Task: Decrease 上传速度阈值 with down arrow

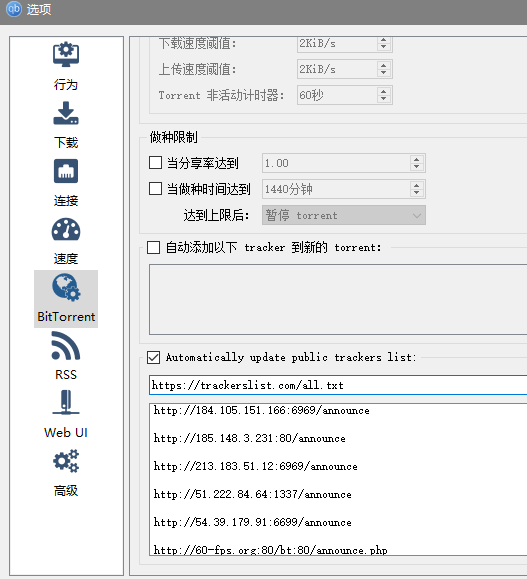Action: (384, 73)
